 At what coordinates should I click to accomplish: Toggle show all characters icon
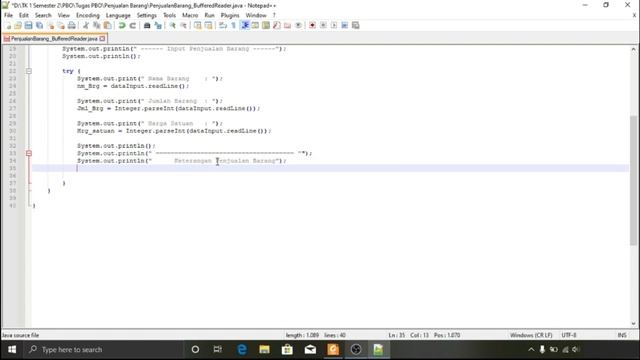[233, 25]
